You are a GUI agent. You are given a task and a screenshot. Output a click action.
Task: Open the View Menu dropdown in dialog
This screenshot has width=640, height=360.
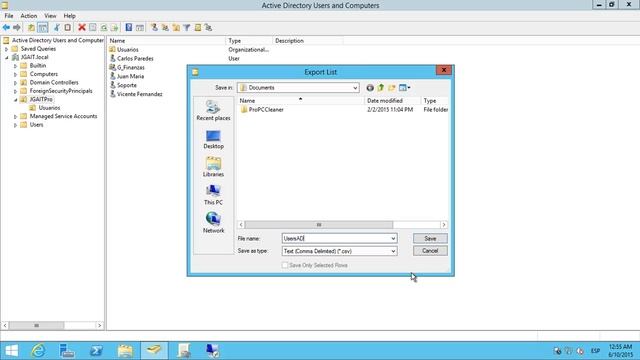(404, 87)
